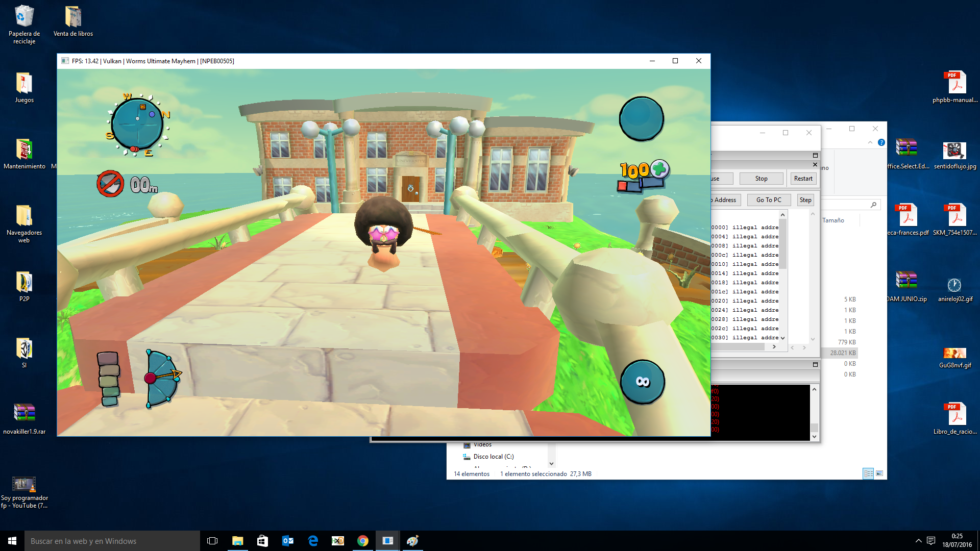Open the Action Center notifications icon
This screenshot has width=980, height=551.
(931, 541)
